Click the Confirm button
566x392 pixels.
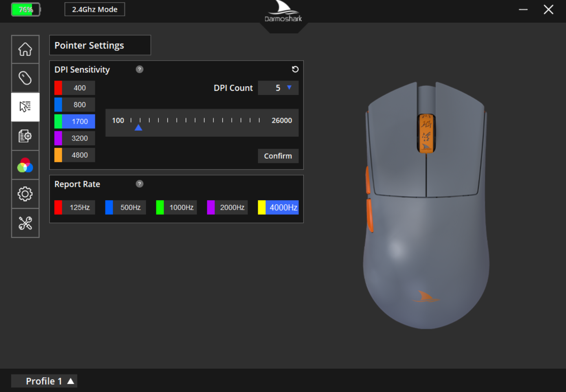tap(278, 156)
